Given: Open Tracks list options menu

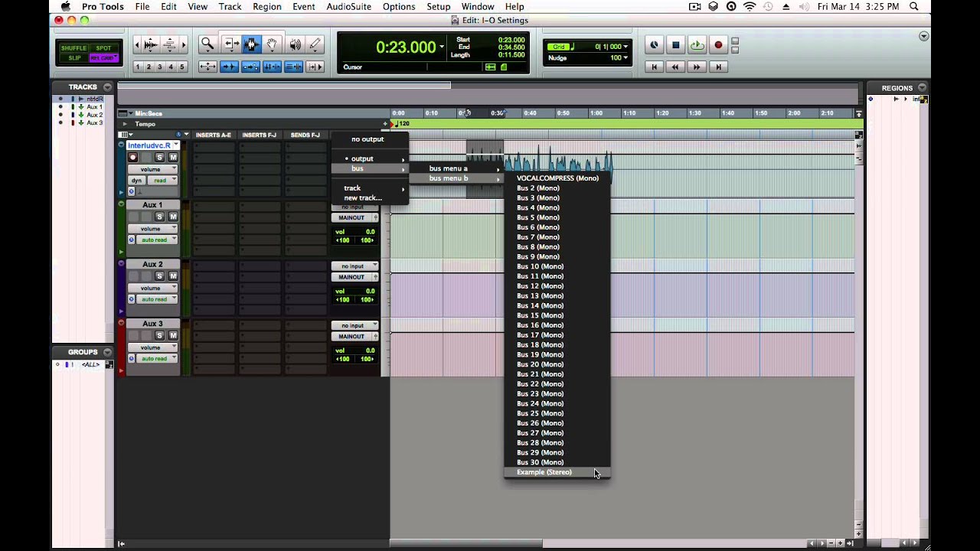Looking at the screenshot, I should coord(108,87).
